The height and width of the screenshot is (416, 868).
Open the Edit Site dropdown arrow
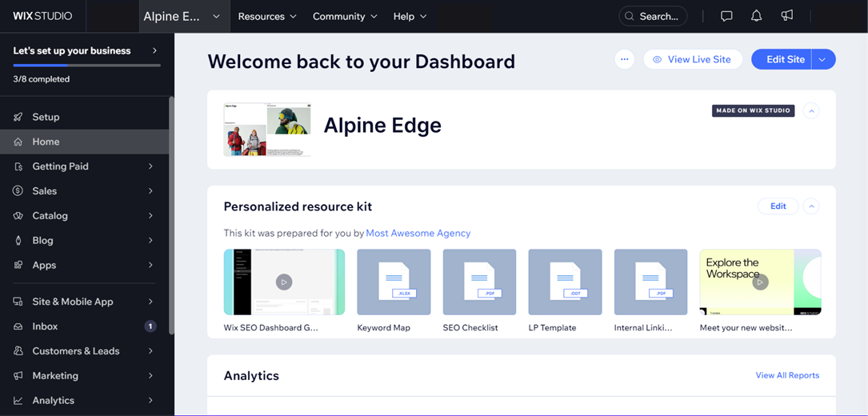[823, 59]
